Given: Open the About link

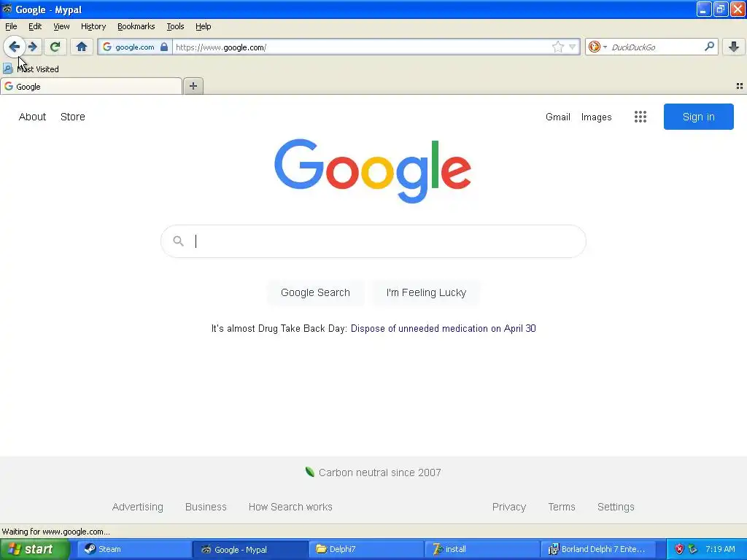Looking at the screenshot, I should [32, 117].
